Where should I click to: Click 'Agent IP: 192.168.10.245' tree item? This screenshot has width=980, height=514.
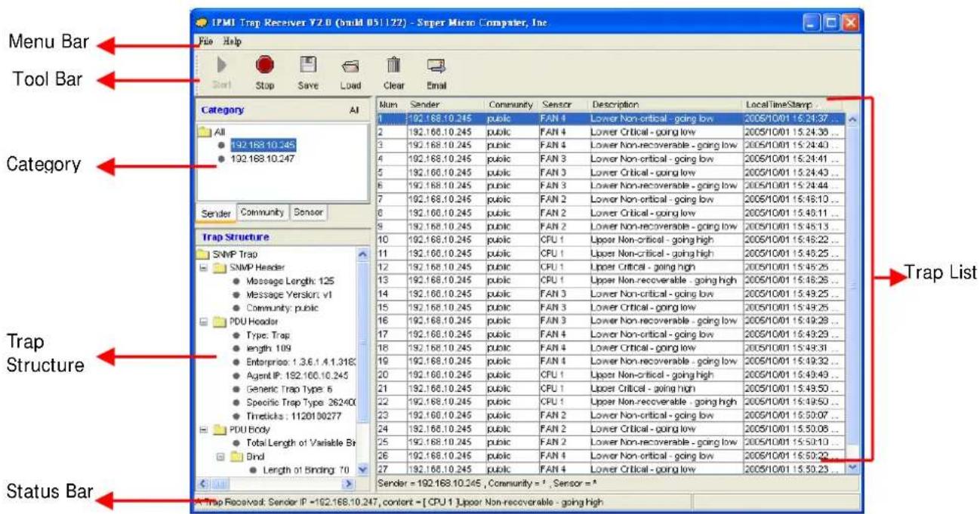(297, 376)
